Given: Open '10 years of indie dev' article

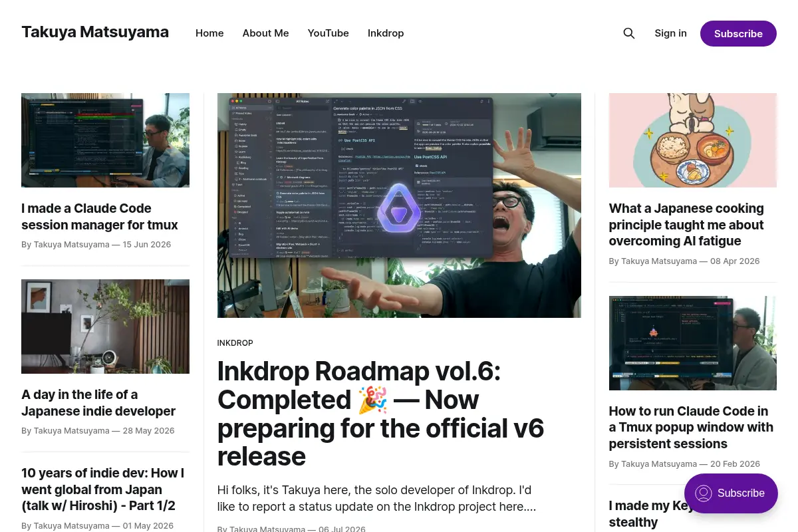Looking at the screenshot, I should point(102,489).
